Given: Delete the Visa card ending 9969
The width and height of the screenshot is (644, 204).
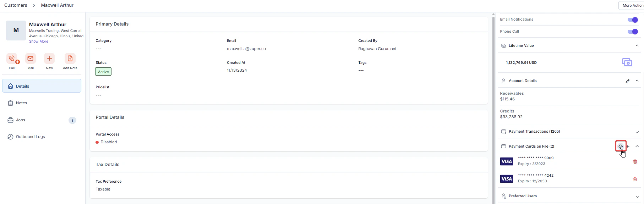Looking at the screenshot, I should 635,161.
